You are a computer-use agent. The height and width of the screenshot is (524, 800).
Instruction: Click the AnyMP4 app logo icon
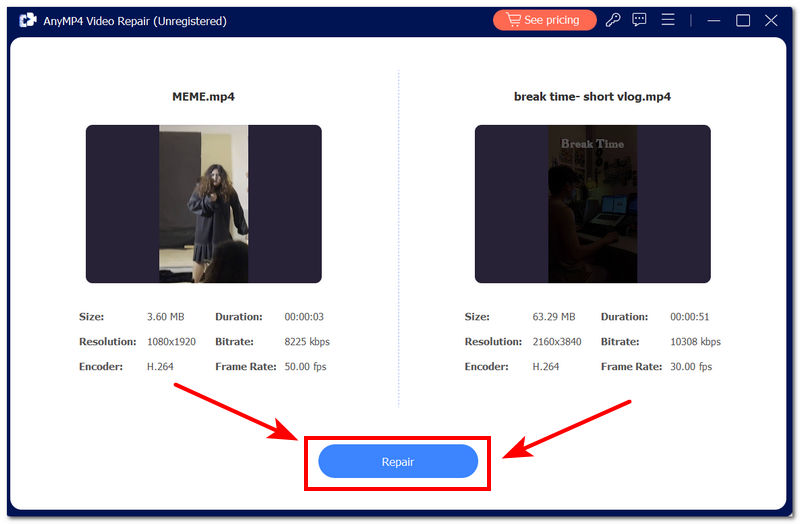pos(28,20)
